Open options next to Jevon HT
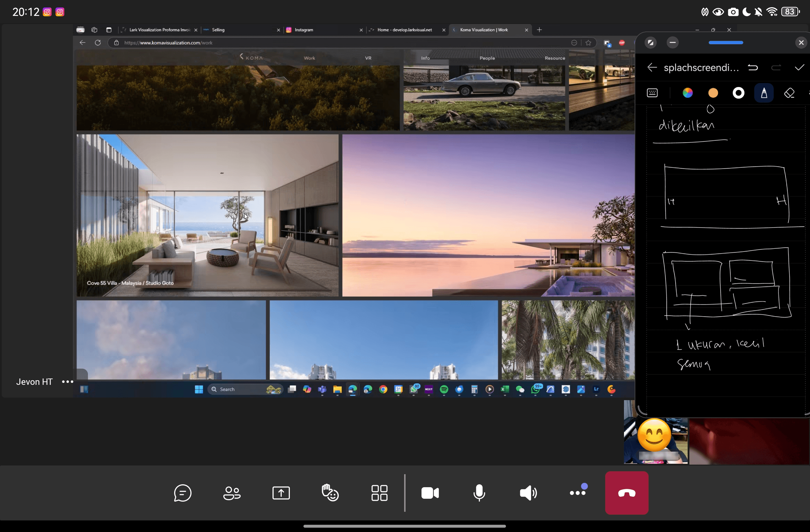 [x=67, y=382]
